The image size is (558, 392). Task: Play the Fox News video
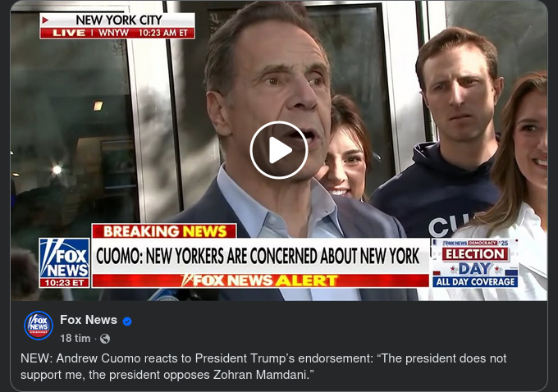coord(279,150)
